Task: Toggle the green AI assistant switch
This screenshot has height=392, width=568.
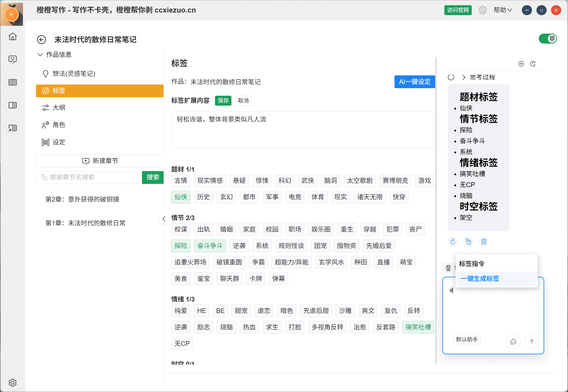Action: click(x=548, y=39)
